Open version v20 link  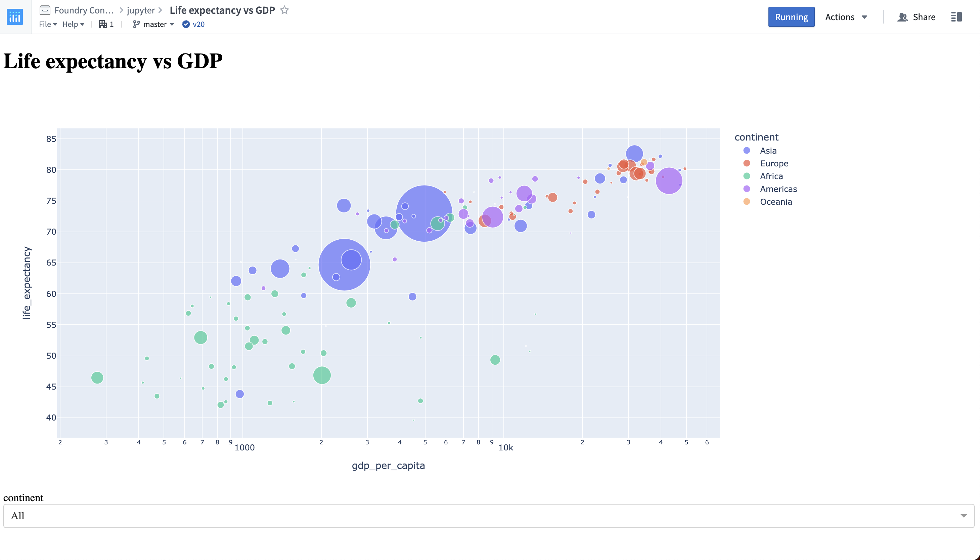(x=198, y=24)
